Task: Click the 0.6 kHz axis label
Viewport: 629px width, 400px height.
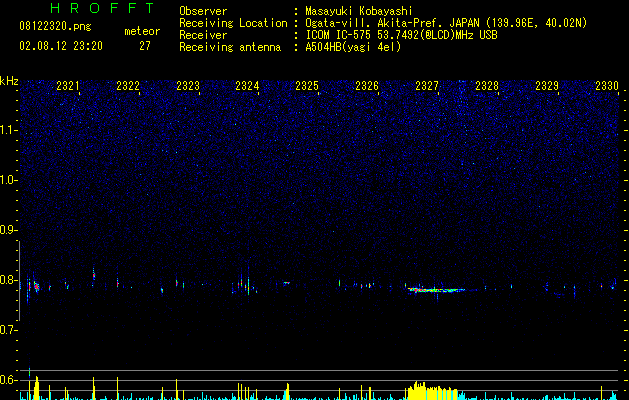Action: coord(8,380)
